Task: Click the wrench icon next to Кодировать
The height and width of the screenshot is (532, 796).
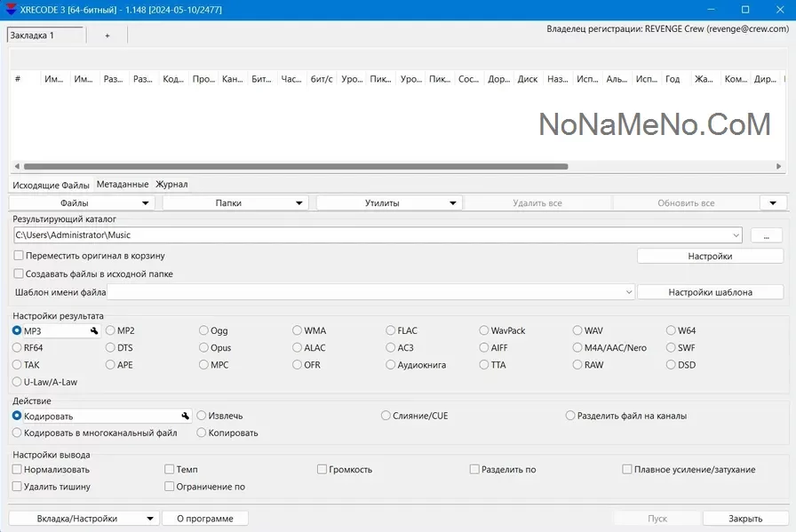Action: click(186, 416)
